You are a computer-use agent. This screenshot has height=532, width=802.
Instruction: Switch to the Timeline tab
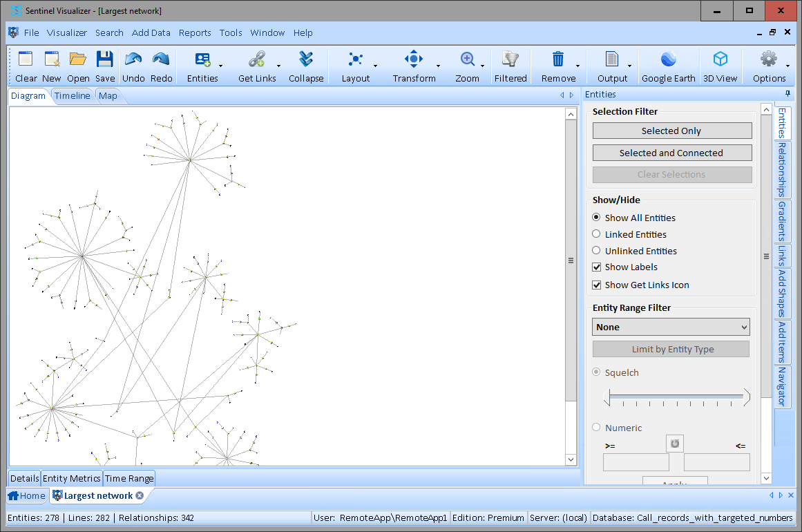tap(71, 95)
